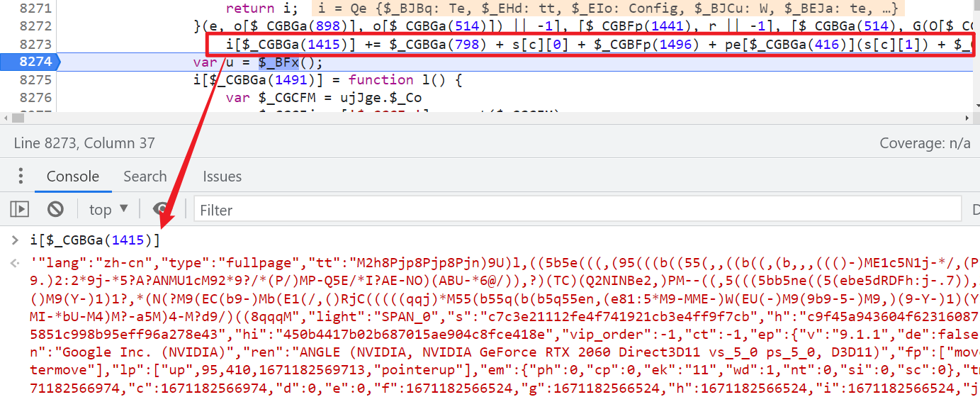Click 'var $_CGCFM = ujJge.$_Co' code line
This screenshot has width=980, height=397.
coord(324,97)
